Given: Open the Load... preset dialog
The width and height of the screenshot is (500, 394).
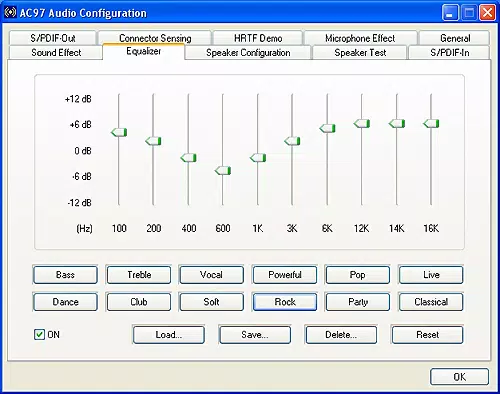Looking at the screenshot, I should click(169, 334).
